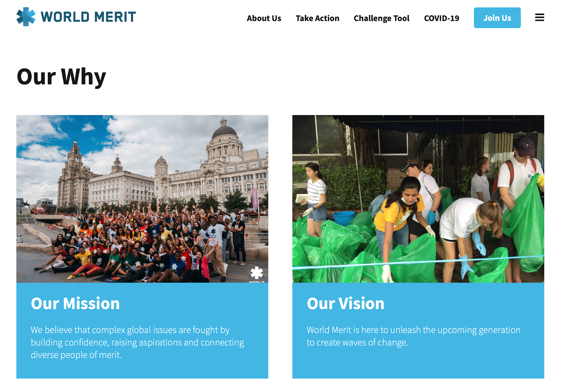Click the Join Us button
This screenshot has height=392, width=575.
click(x=497, y=18)
